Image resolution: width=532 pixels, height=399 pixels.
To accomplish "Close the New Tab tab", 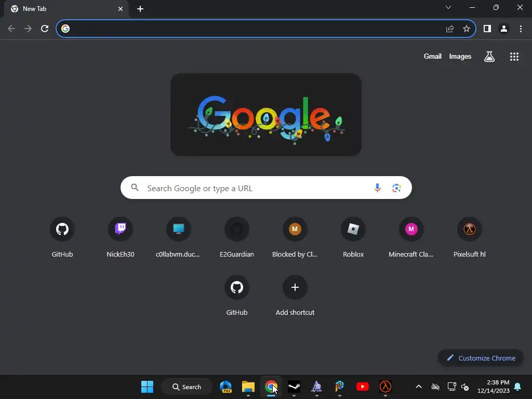I will [121, 9].
